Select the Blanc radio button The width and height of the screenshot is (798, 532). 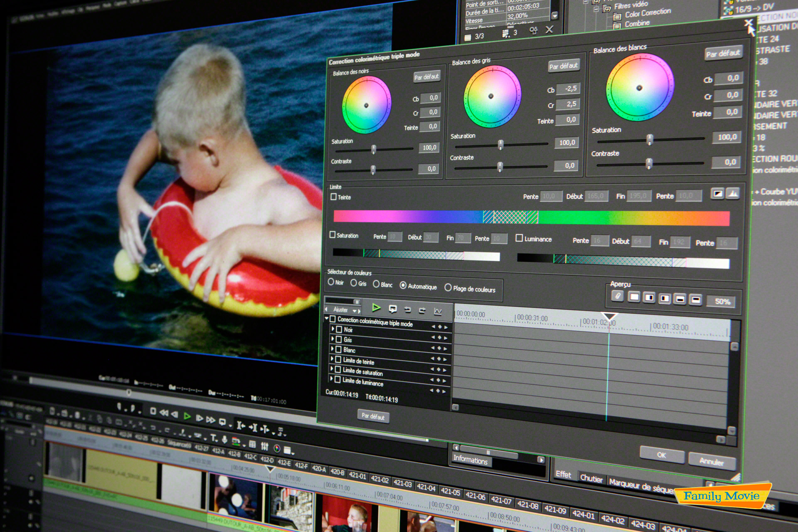pyautogui.click(x=376, y=284)
